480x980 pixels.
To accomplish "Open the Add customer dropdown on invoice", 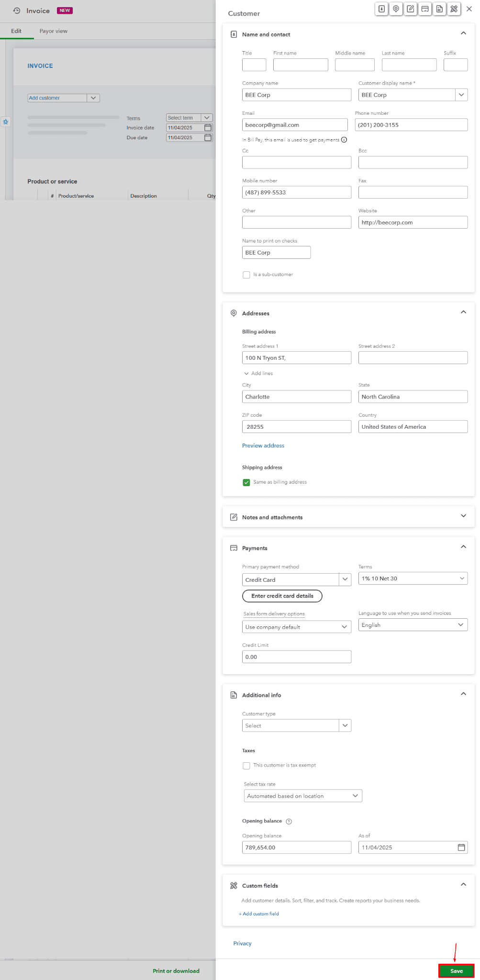I will pos(93,98).
